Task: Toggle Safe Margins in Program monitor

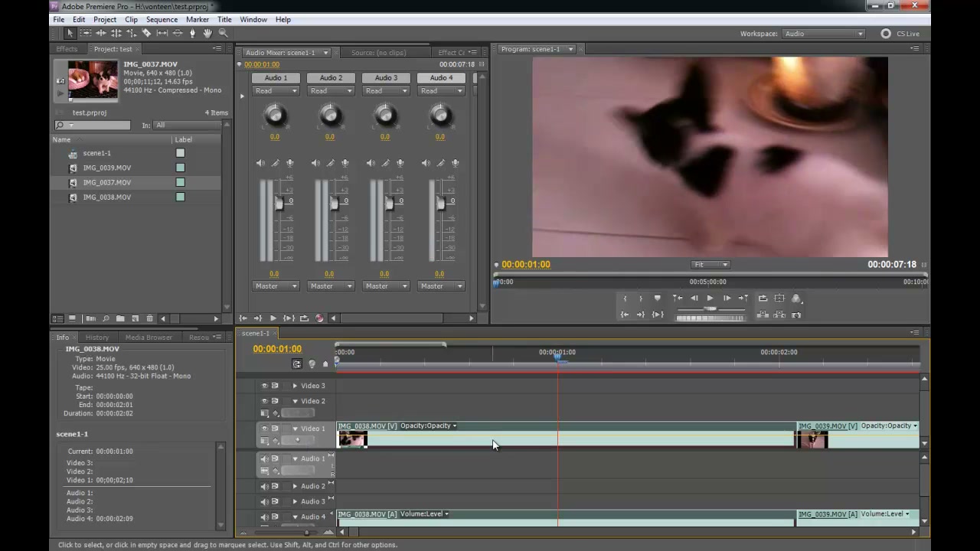Action: pos(779,298)
